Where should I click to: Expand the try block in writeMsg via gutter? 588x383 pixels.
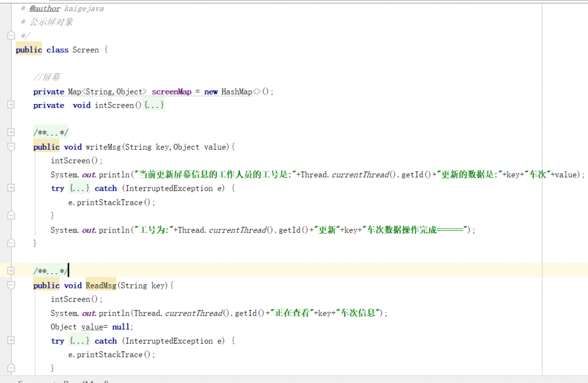click(x=11, y=188)
